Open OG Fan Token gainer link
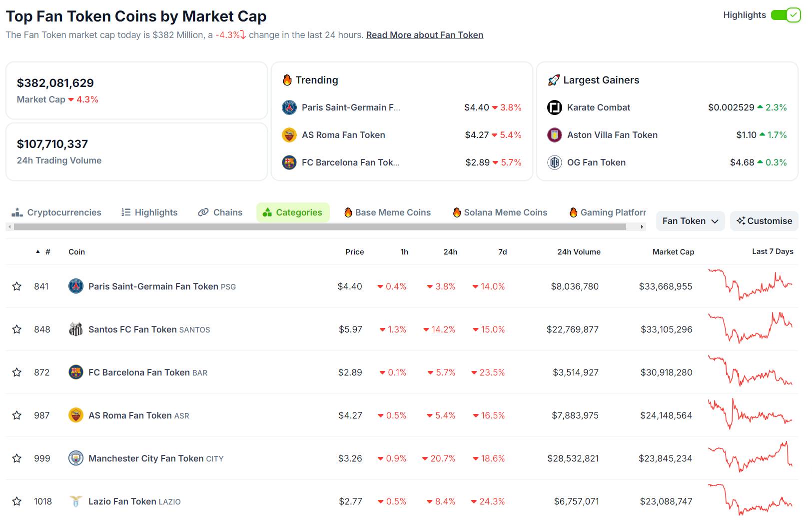The width and height of the screenshot is (812, 520). pyautogui.click(x=597, y=162)
